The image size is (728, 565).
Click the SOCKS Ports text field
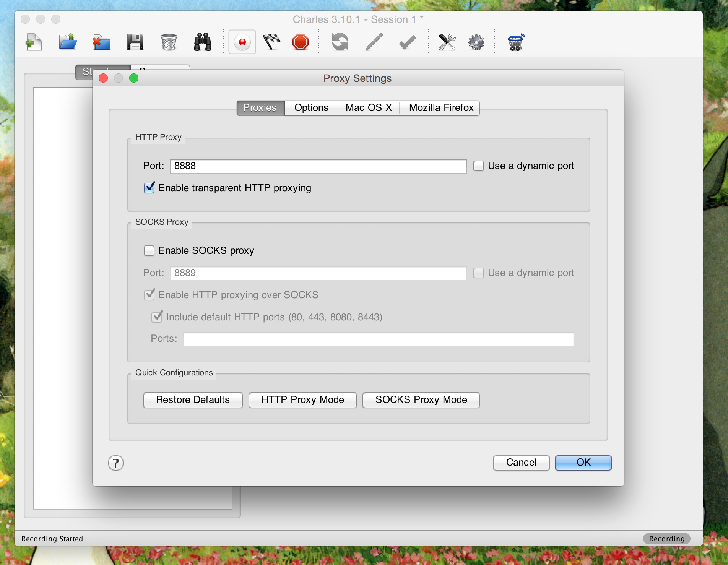pyautogui.click(x=378, y=339)
